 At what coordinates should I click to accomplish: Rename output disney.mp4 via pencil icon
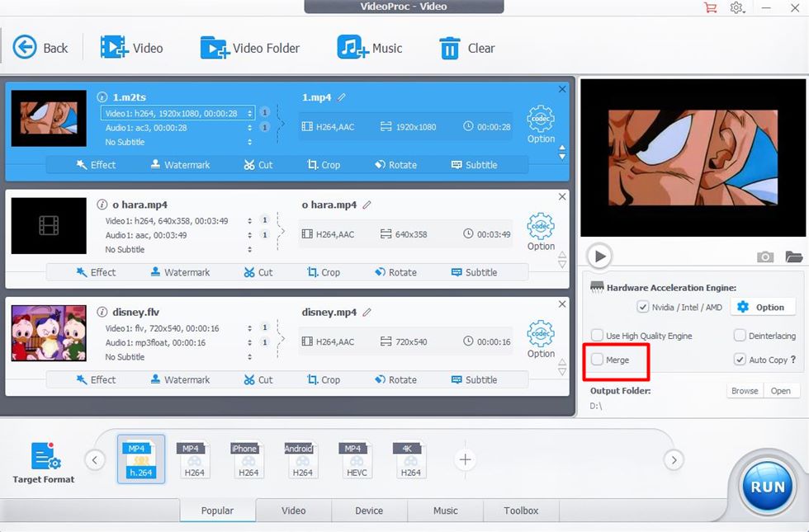pos(367,312)
